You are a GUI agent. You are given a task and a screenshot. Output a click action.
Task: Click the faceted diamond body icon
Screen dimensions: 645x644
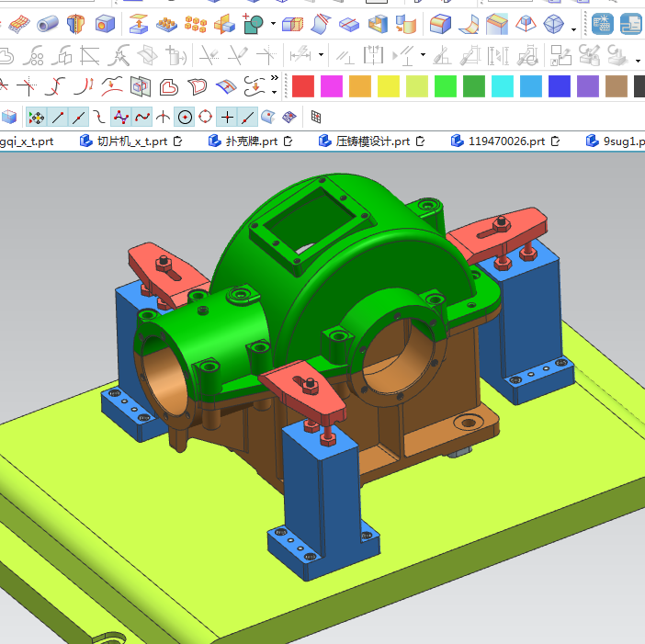(x=553, y=24)
